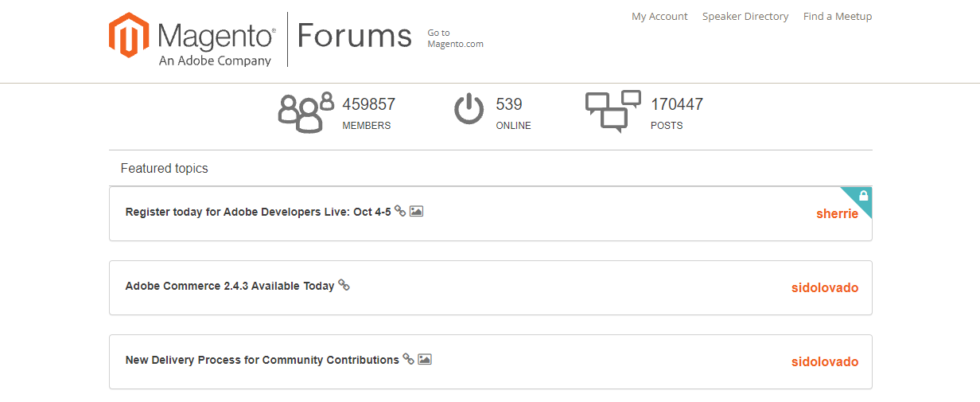
Task: Open Adobe Commerce 2.4.3 Available Today topic
Action: coord(230,286)
